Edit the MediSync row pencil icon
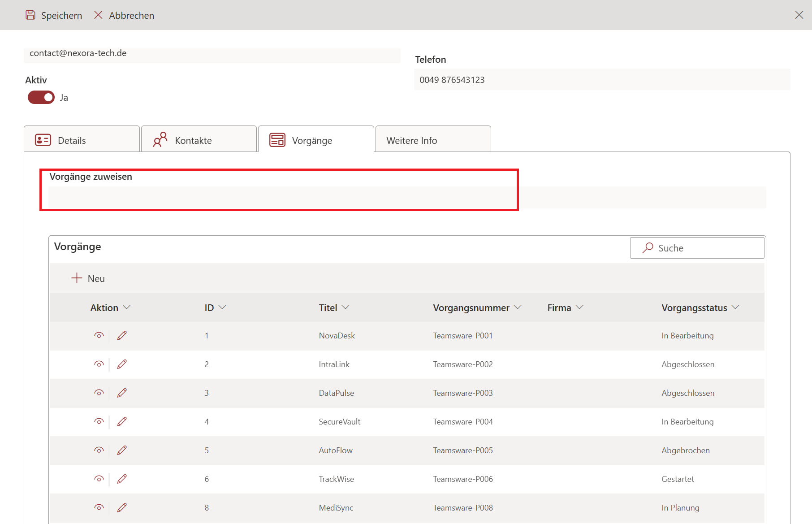This screenshot has width=812, height=524. coord(122,507)
